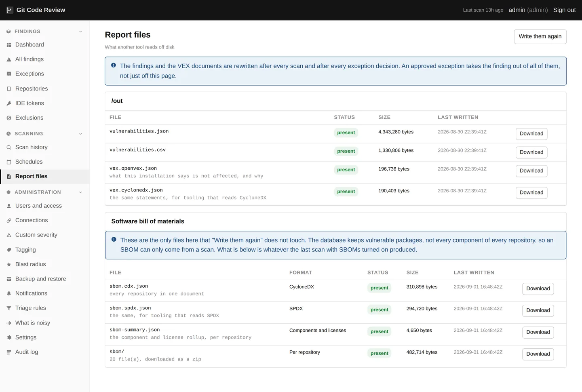
Task: Click the Schedules calendar icon
Action: (9, 162)
